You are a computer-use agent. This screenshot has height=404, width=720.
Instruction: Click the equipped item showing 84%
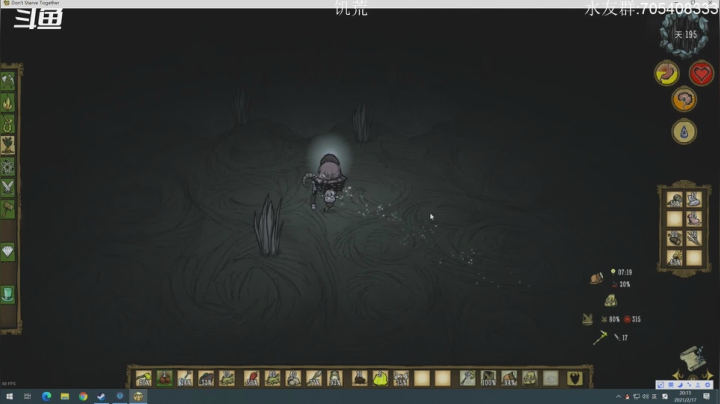point(509,378)
